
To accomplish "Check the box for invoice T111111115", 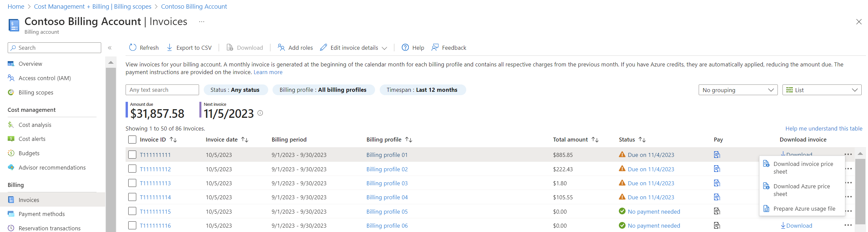I will 132,211.
